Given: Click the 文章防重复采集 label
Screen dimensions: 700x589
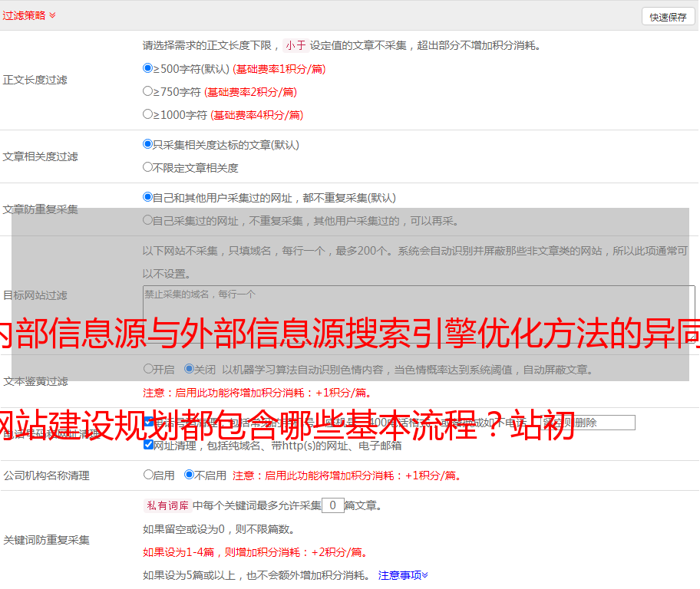Looking at the screenshot, I should 40,209.
